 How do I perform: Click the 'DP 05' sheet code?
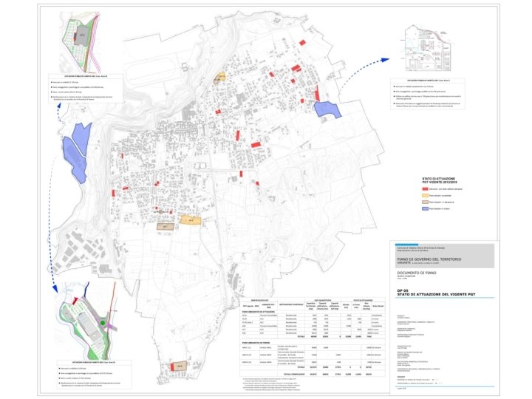pyautogui.click(x=403, y=290)
